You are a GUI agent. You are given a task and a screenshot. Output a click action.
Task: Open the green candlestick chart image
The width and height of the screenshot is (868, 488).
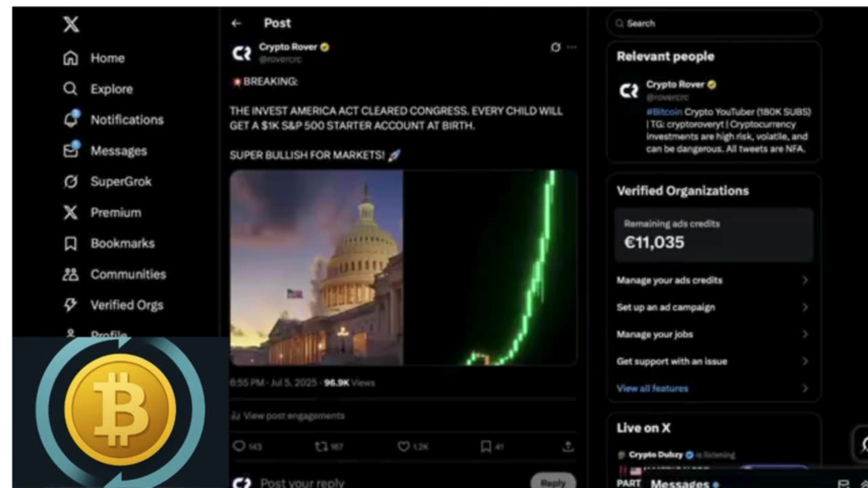[490, 268]
